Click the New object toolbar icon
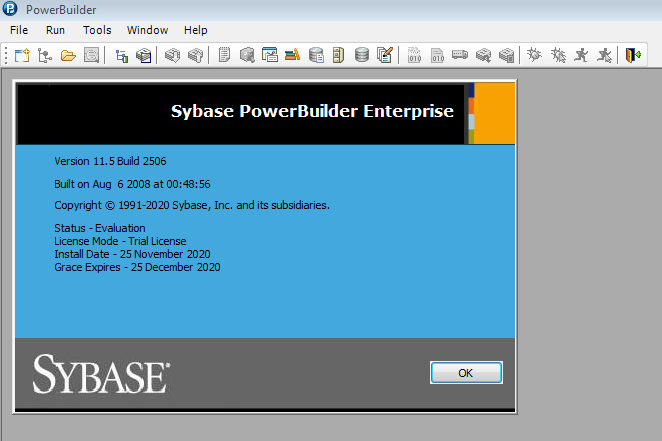662x441 pixels. coord(22,55)
